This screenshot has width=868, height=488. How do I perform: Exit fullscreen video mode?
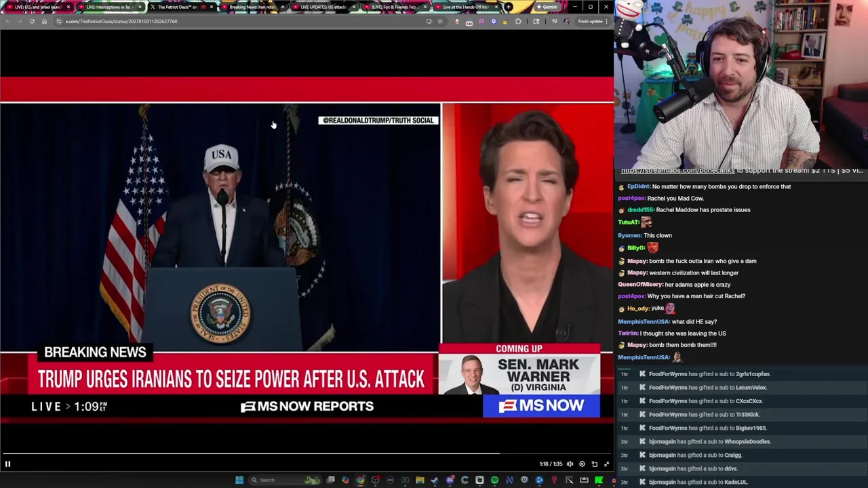point(606,464)
